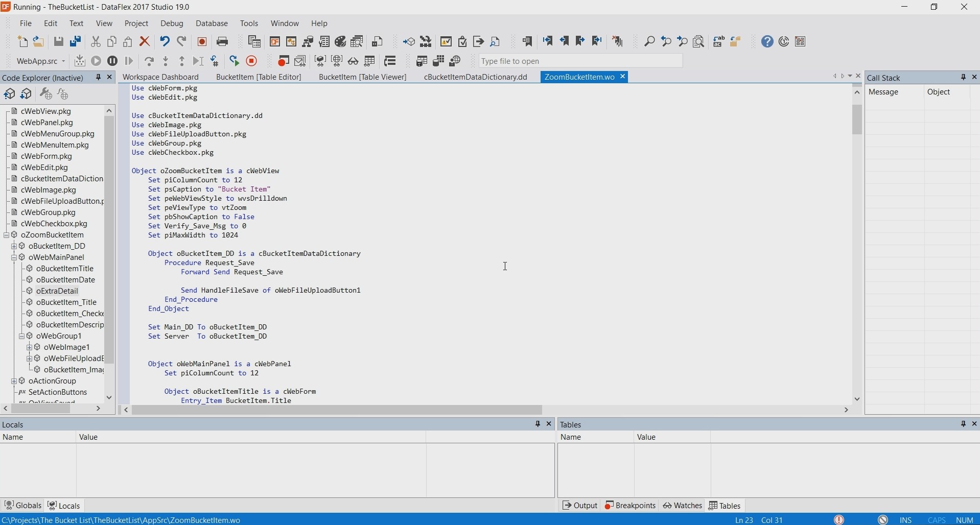
Task: Click the Undo arrow icon
Action: tap(165, 42)
